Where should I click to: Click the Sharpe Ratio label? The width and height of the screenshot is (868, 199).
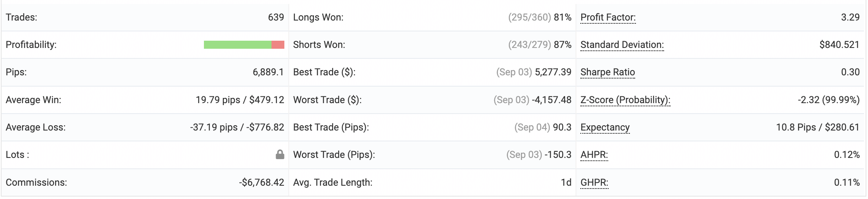tap(607, 72)
